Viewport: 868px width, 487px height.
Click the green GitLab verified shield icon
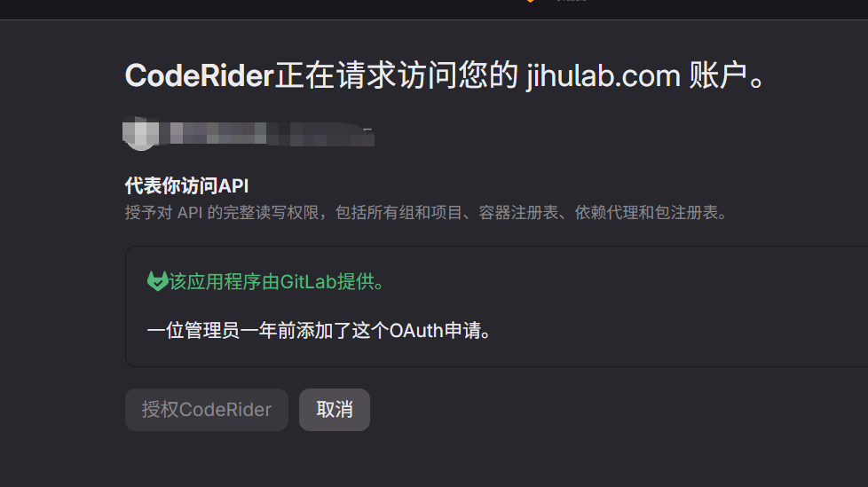(x=157, y=281)
